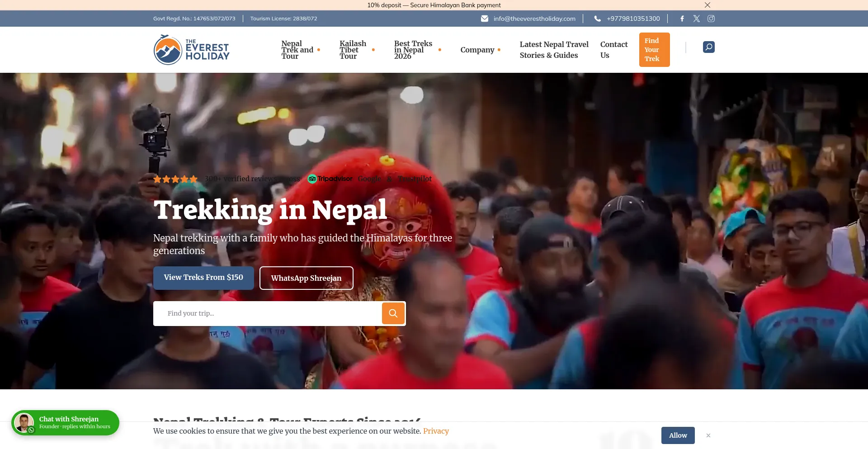Click the email envelope icon

pyautogui.click(x=485, y=19)
